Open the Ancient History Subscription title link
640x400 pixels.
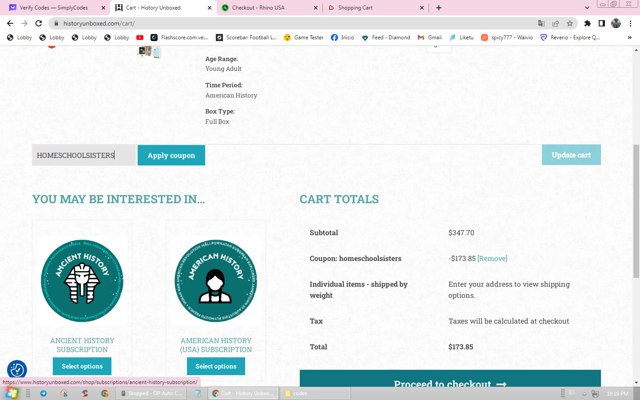(x=82, y=345)
